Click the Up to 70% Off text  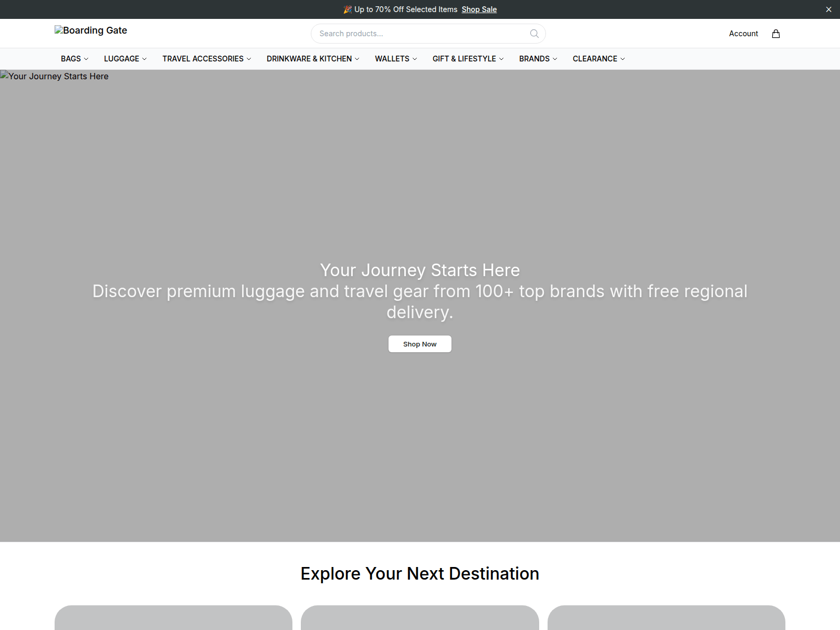click(x=406, y=9)
